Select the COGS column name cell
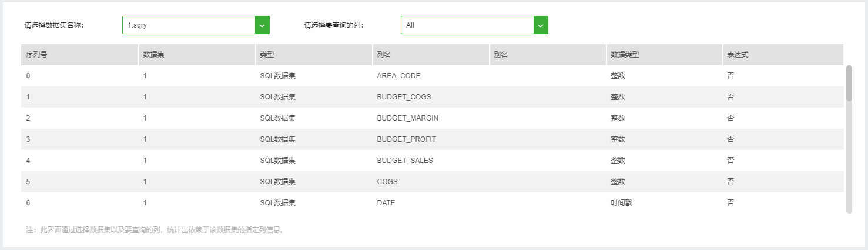 click(387, 182)
